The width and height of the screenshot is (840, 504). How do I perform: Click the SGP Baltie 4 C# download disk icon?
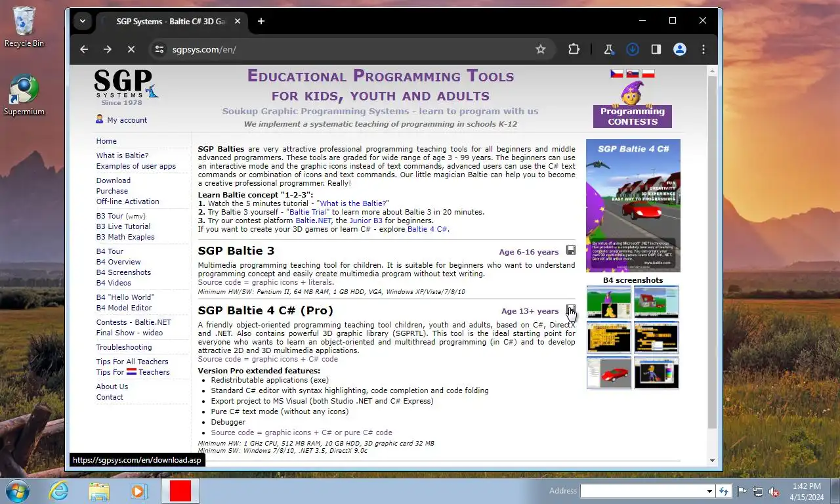click(571, 310)
